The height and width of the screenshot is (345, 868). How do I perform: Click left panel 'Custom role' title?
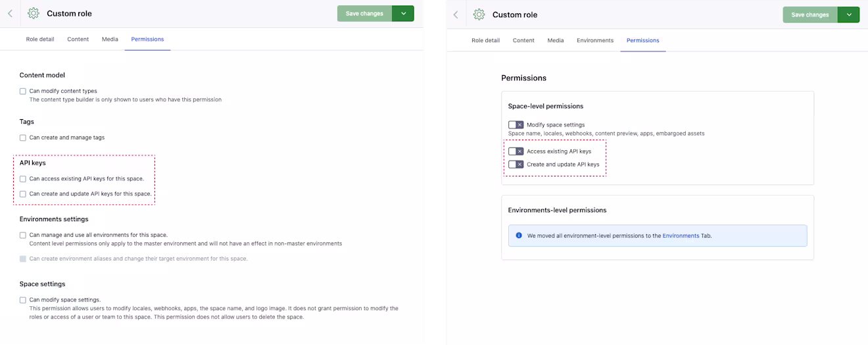(x=69, y=13)
